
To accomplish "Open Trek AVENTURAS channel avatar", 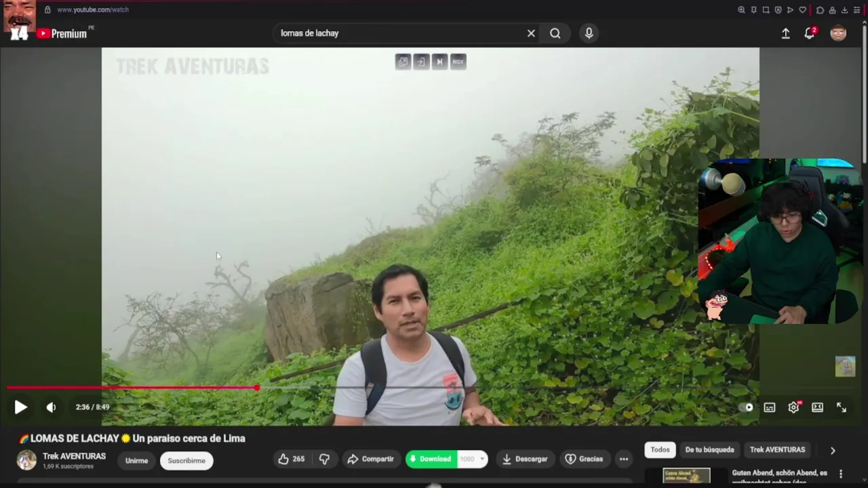I will click(x=26, y=460).
